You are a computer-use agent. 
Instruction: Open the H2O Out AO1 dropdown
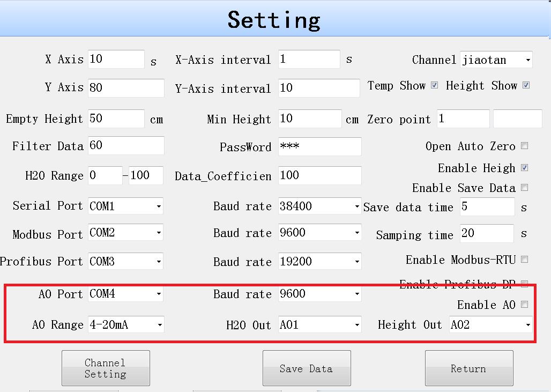coord(319,324)
